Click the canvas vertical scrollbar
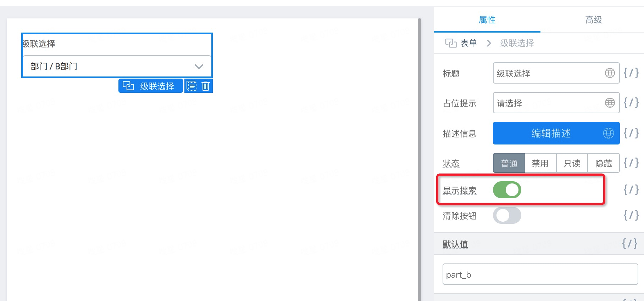The width and height of the screenshot is (644, 301). point(420,160)
